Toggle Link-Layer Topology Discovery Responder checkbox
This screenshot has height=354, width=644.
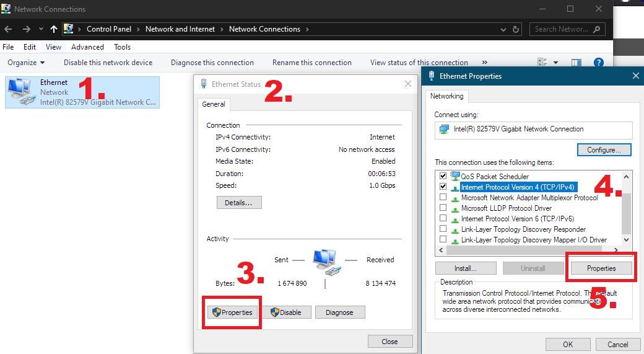click(443, 229)
